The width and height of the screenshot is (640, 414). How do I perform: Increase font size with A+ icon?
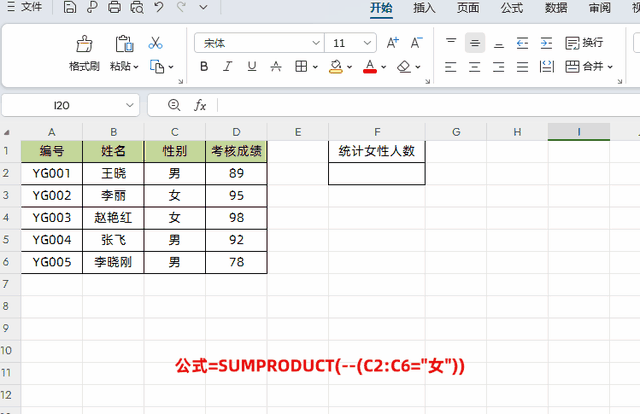(x=393, y=43)
